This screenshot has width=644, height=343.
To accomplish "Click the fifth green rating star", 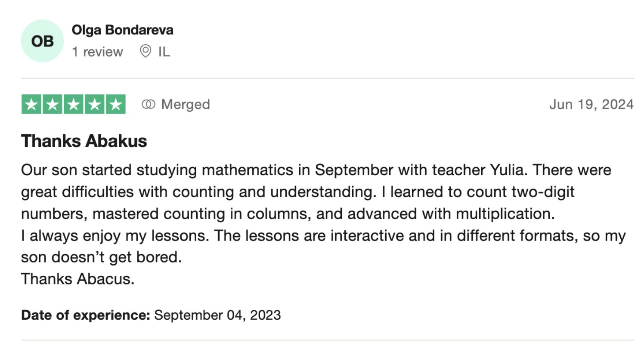I will point(116,104).
